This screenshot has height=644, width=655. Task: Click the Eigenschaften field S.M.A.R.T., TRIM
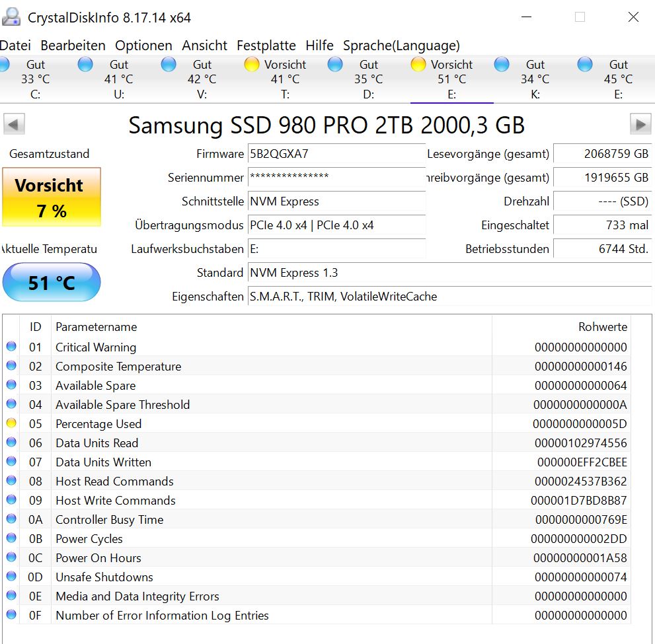(450, 297)
